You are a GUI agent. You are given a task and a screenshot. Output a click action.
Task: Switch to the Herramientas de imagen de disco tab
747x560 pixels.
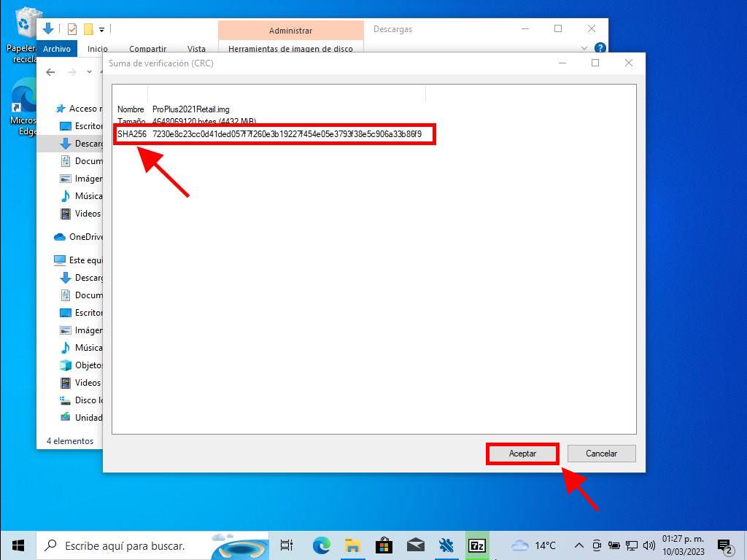click(290, 49)
